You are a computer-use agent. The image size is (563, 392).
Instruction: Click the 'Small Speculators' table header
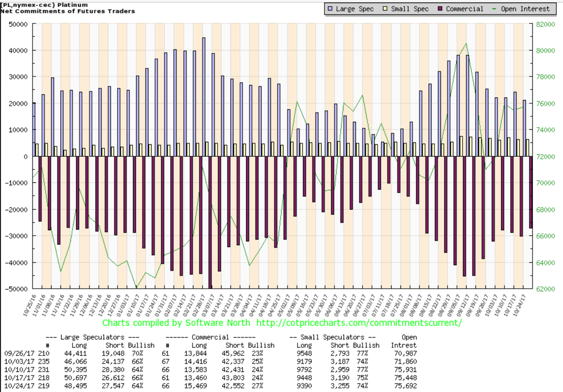(332, 337)
